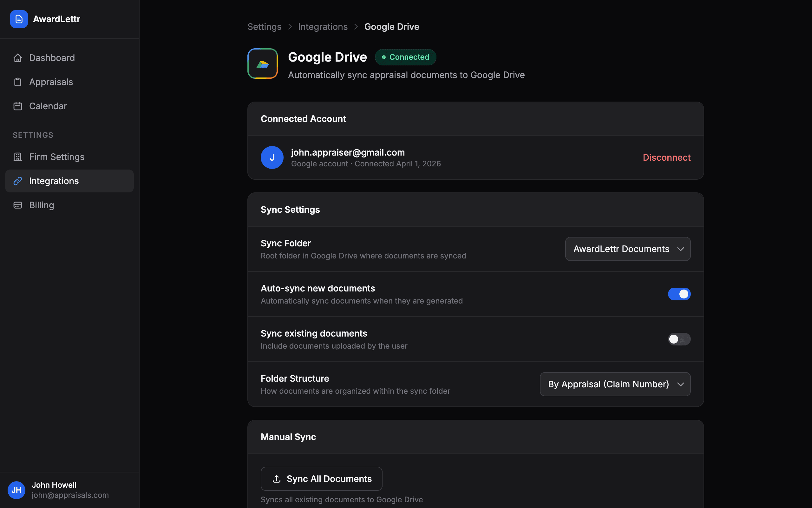Click the Connected Account section header
This screenshot has height=508, width=812.
[303, 119]
